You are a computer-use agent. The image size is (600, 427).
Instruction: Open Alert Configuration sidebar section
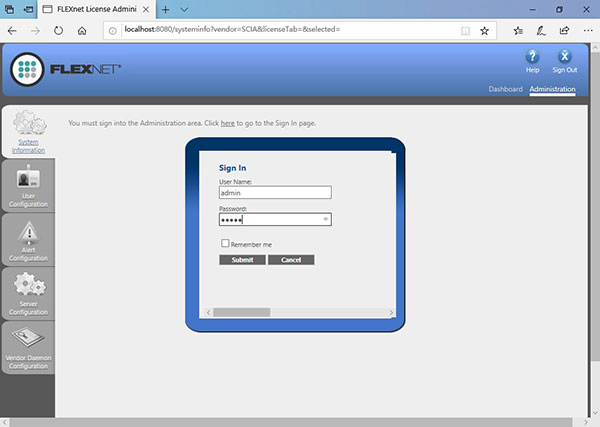coord(28,240)
